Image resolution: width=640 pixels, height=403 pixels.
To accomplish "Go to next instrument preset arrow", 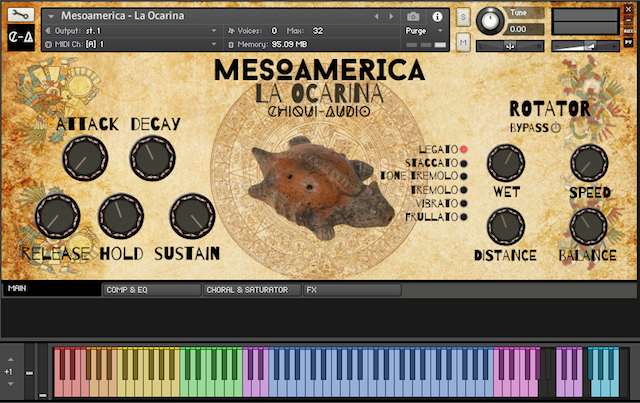I will pyautogui.click(x=391, y=16).
